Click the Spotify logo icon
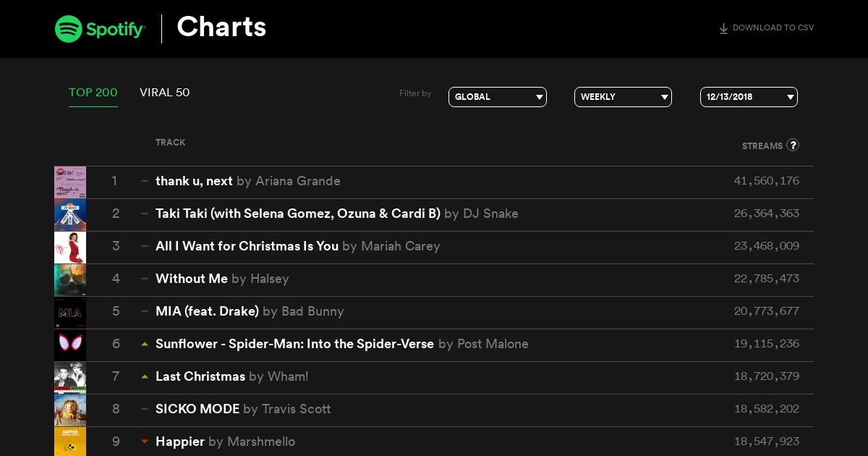This screenshot has width=868, height=456. [69, 29]
